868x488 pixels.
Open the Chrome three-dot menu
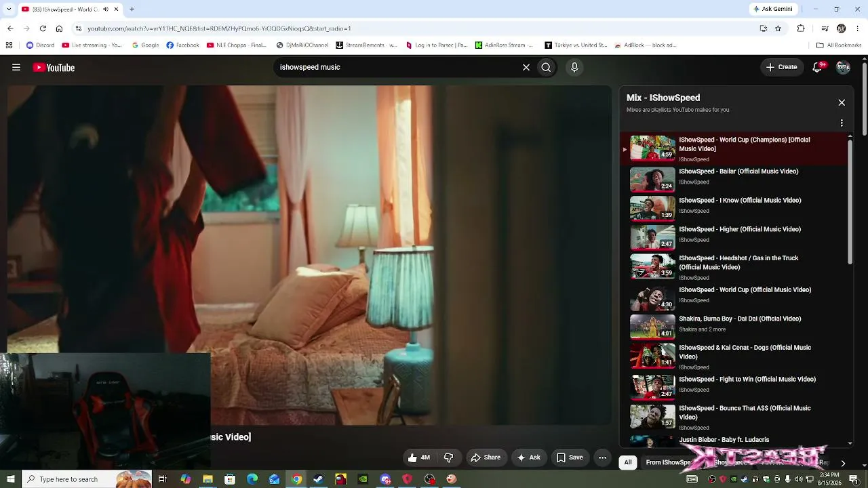(858, 28)
